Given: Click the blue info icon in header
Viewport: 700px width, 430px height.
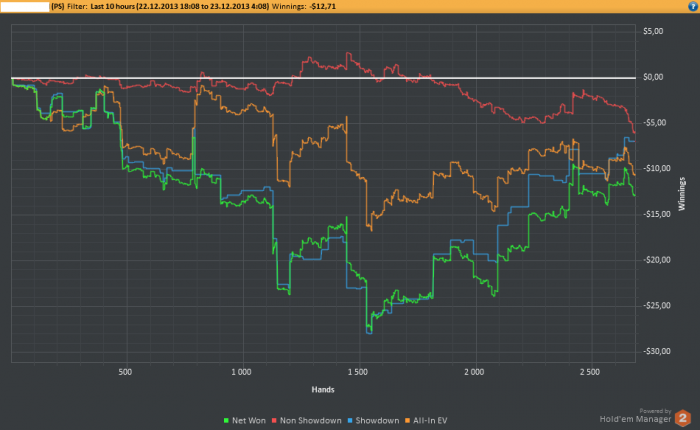Looking at the screenshot, I should [x=693, y=6].
